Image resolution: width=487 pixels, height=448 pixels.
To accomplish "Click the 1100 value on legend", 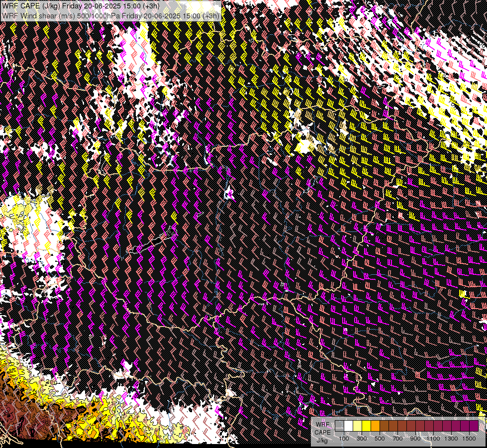I will [x=433, y=439].
